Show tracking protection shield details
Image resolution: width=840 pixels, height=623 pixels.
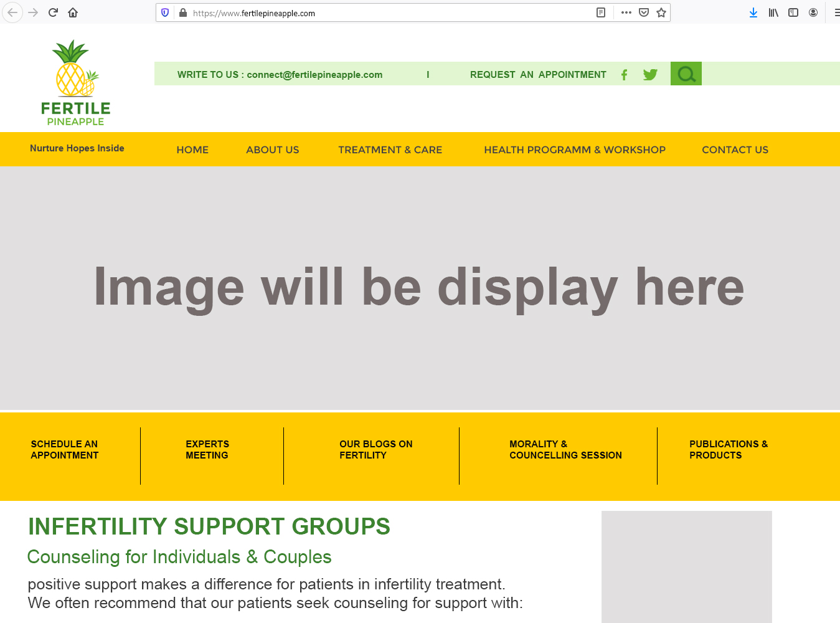point(165,12)
